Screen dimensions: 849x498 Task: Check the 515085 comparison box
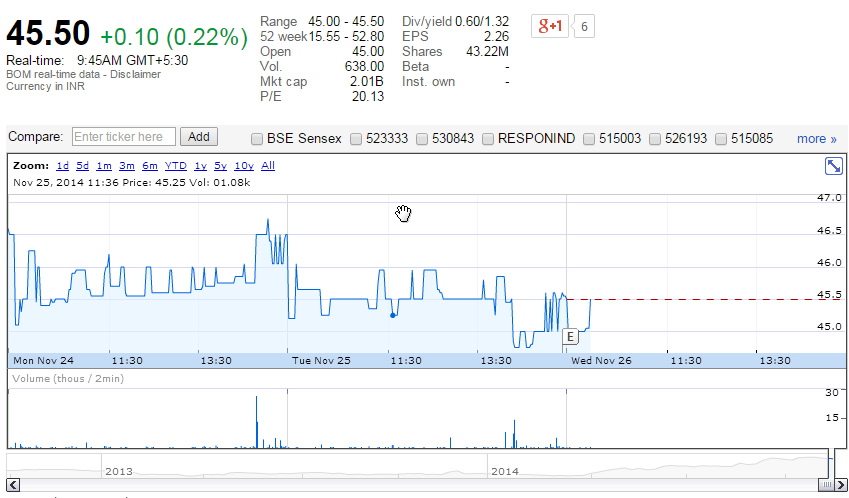pos(721,139)
